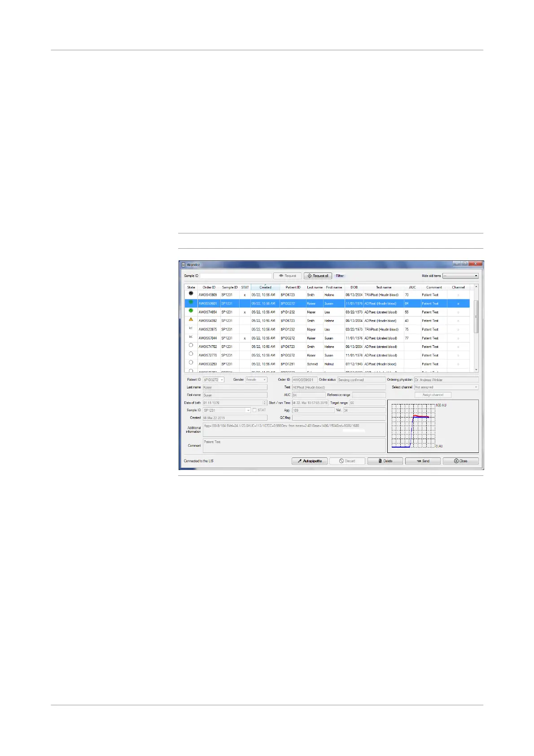
Task: Click the empty circle state icon of AWOS33253
Action: (x=191, y=362)
